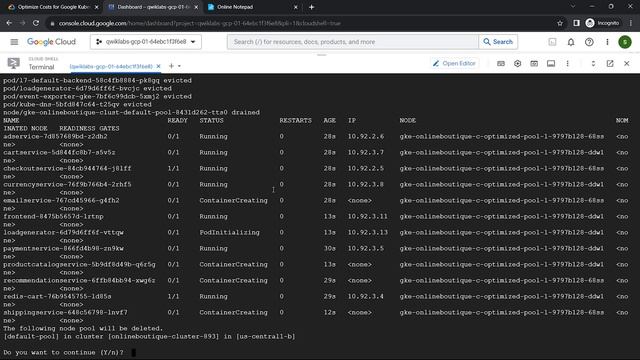Image resolution: width=640 pixels, height=360 pixels.
Task: Close the Cloud Shell panel
Action: 627,64
